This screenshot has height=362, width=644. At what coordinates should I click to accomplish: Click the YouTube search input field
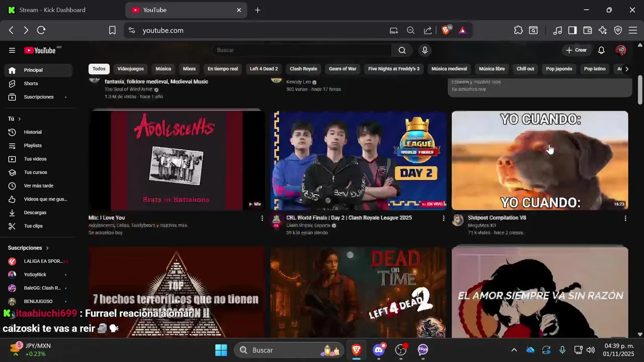click(302, 50)
